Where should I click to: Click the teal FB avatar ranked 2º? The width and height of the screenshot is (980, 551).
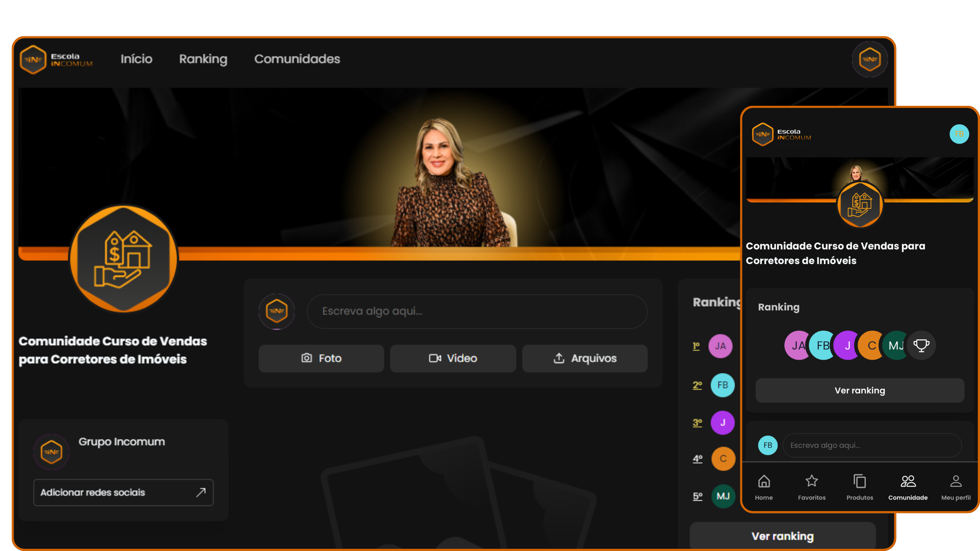722,385
